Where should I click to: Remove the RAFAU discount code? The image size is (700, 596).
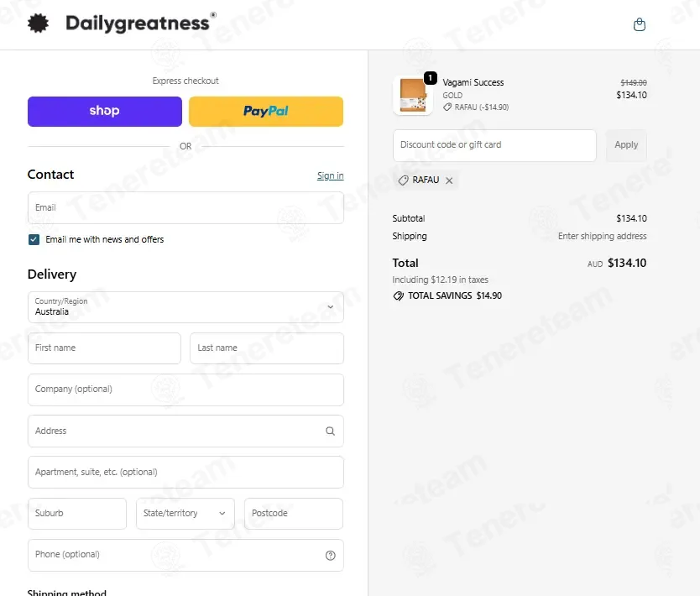[449, 180]
